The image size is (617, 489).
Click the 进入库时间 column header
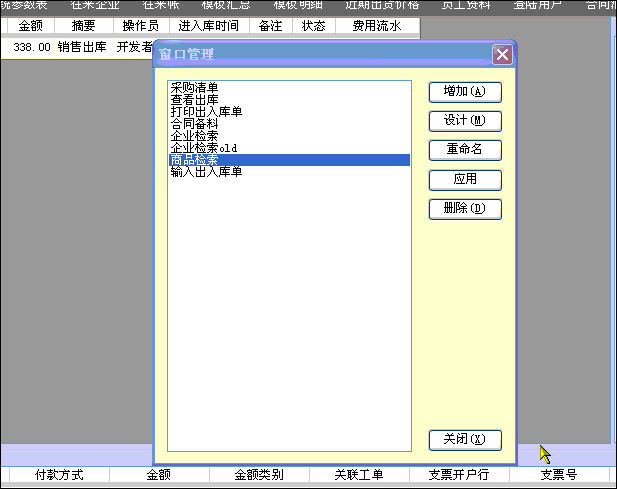point(209,26)
